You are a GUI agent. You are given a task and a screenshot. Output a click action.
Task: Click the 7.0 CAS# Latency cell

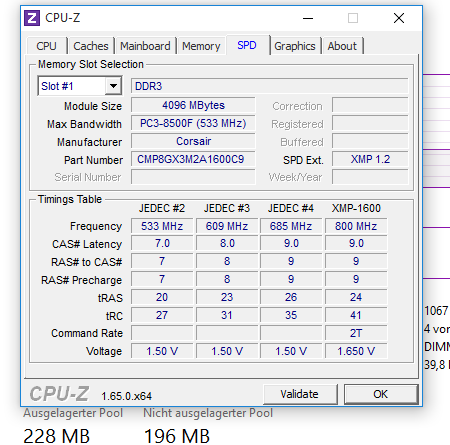(162, 243)
